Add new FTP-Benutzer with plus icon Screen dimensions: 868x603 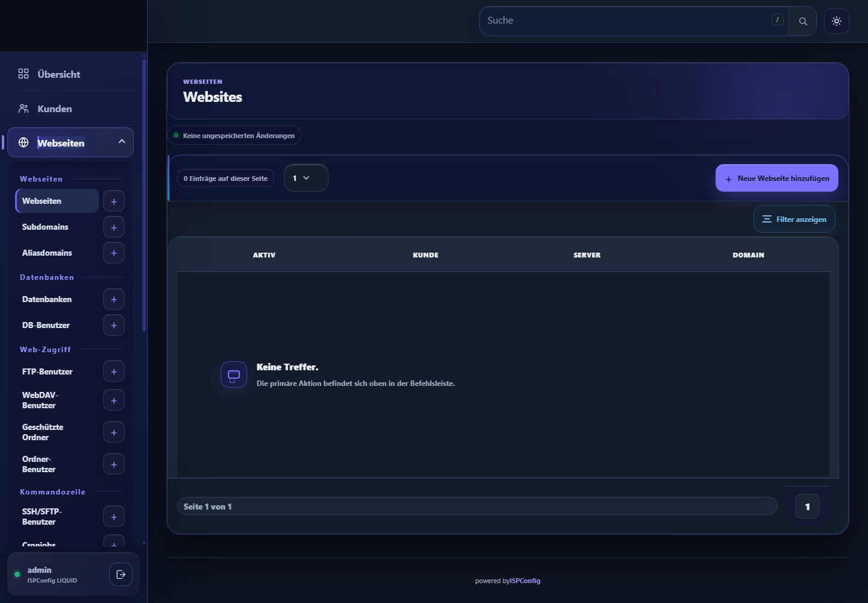(114, 371)
